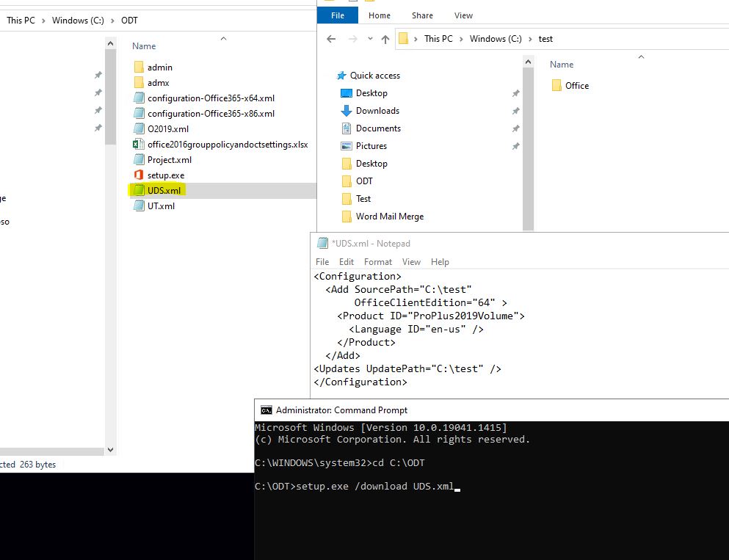Click the ODT folder icon in navigation pane

point(347,181)
